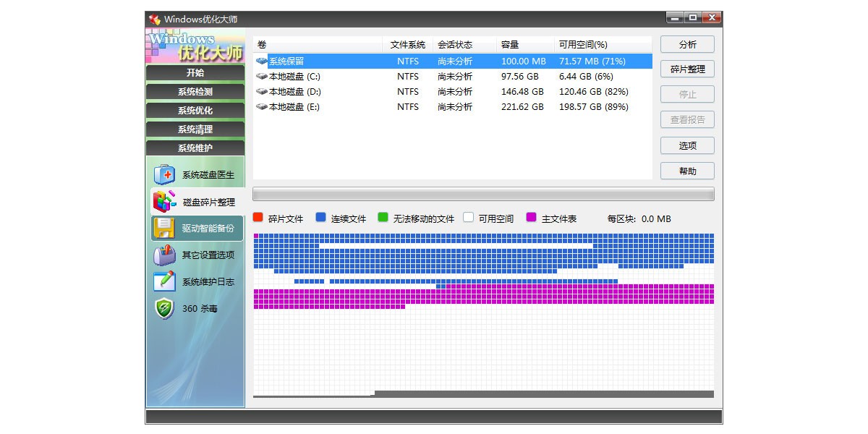Image resolution: width=868 pixels, height=434 pixels.
Task: Click 100.00 MB capacity cell
Action: (x=524, y=61)
